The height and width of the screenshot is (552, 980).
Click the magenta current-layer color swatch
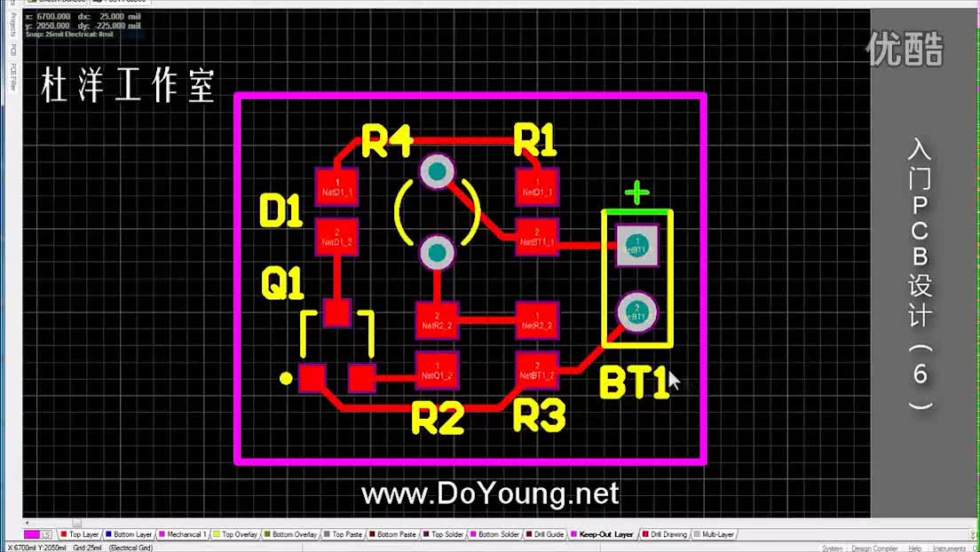(32, 535)
